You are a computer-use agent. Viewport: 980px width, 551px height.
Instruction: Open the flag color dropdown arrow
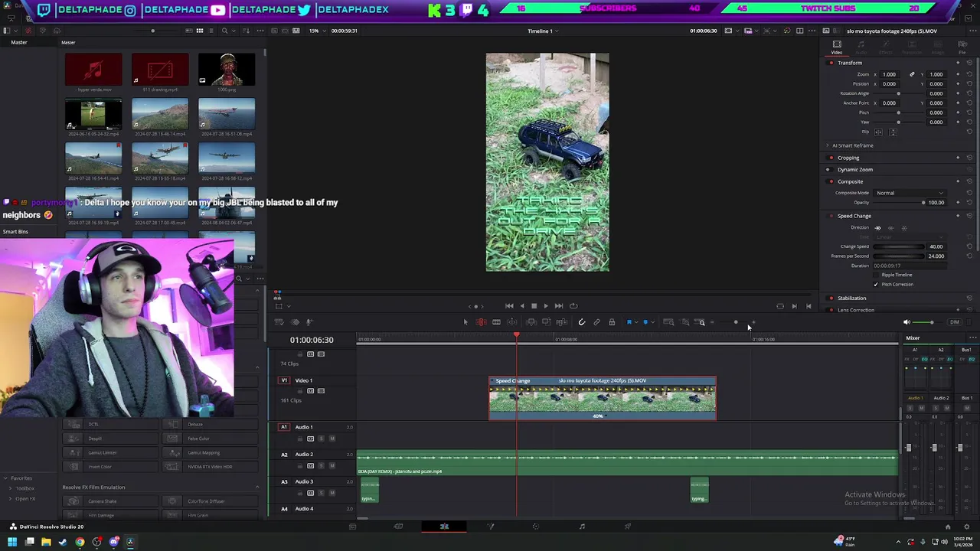pos(636,322)
